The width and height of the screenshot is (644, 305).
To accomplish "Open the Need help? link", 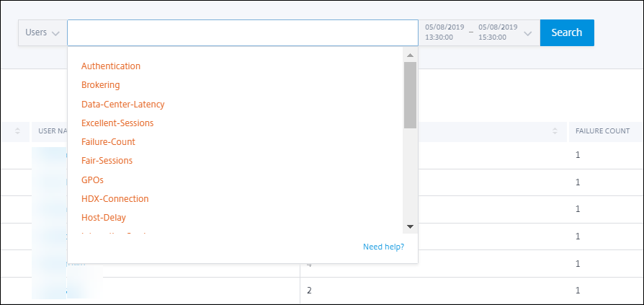I will [x=384, y=247].
